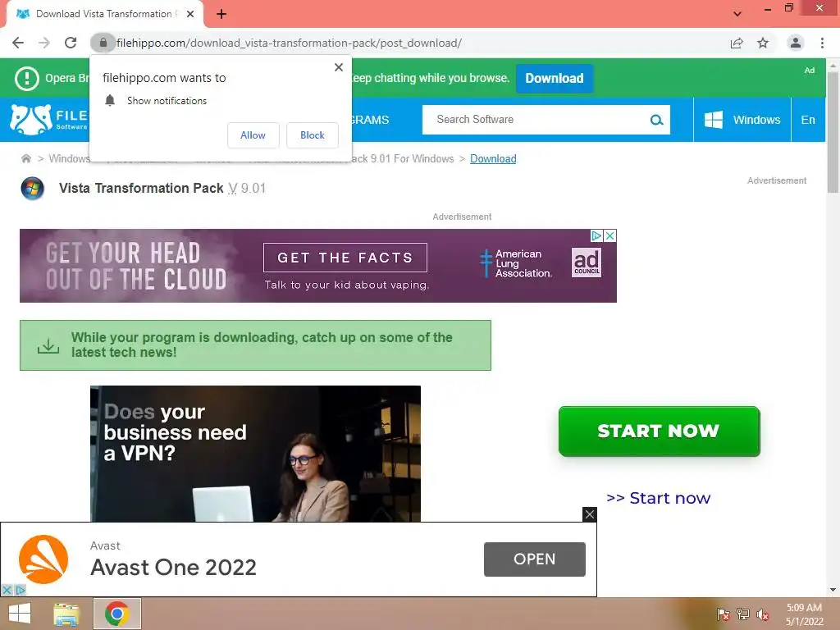Close the vaping ad with X
Screen dimensions: 840x630
(609, 235)
